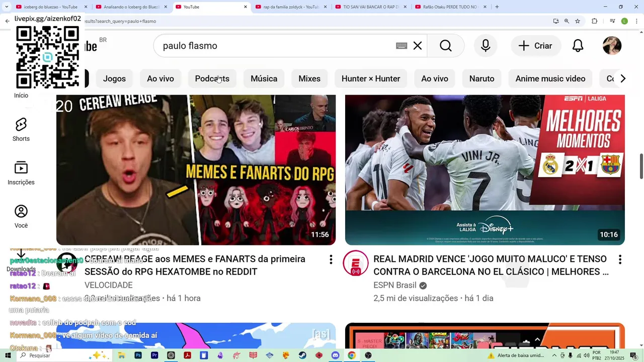Open the Chrome profile L avatar

[x=624, y=21]
